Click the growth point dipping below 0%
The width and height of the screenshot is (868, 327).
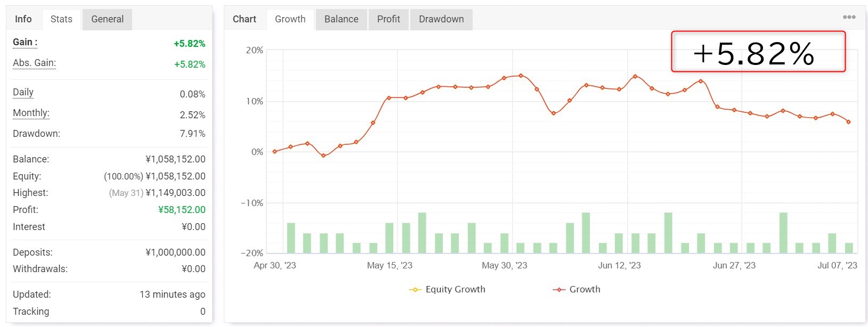[323, 156]
